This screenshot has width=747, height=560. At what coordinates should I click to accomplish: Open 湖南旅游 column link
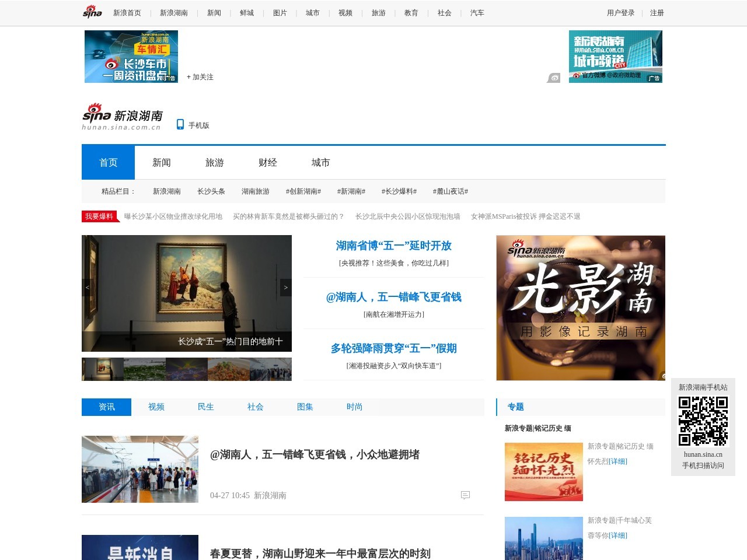coord(256,191)
